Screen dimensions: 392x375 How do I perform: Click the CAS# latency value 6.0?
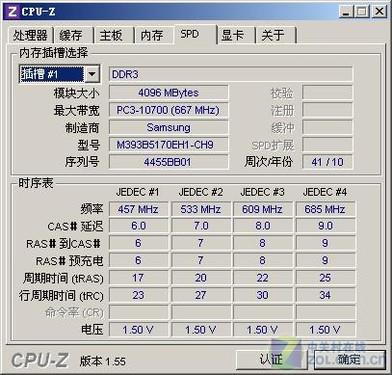point(138,226)
